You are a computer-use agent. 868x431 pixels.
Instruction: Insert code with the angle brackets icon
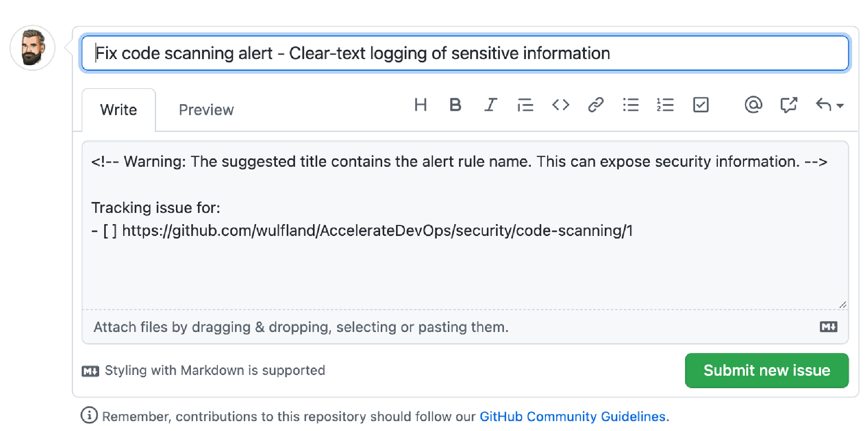tap(561, 105)
